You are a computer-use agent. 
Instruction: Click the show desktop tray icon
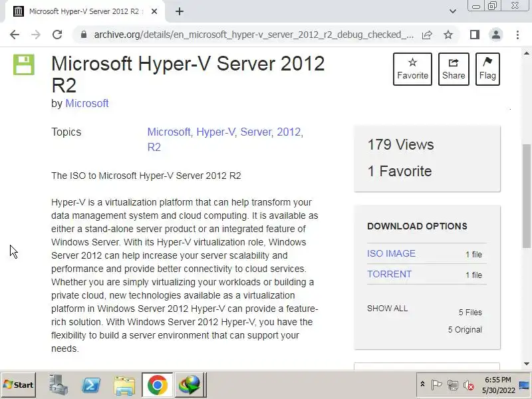[525, 385]
